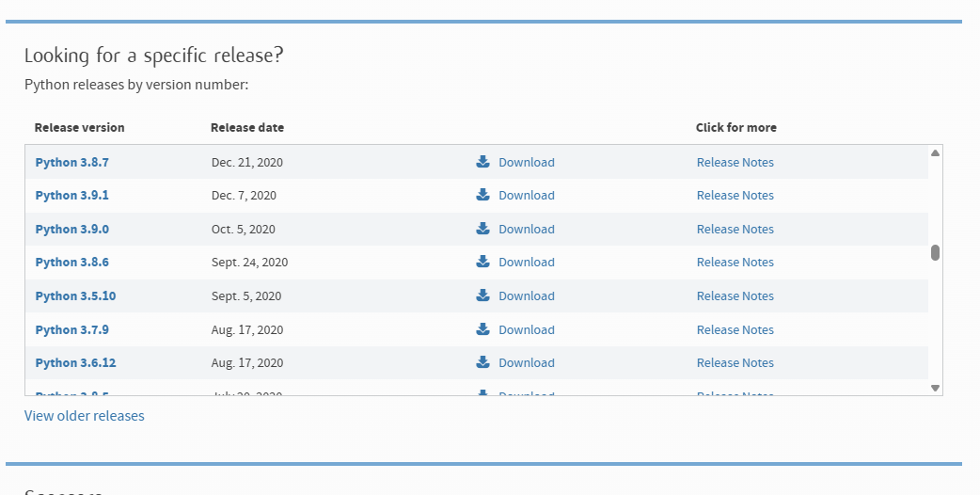
Task: Open the View older releases link
Action: pyautogui.click(x=85, y=416)
